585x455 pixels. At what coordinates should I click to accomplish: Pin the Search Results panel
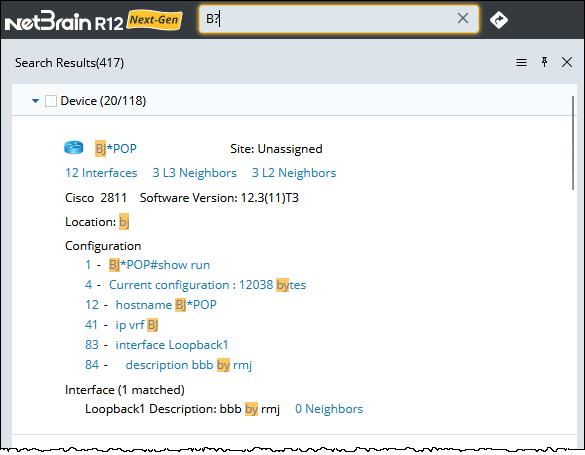[x=544, y=62]
